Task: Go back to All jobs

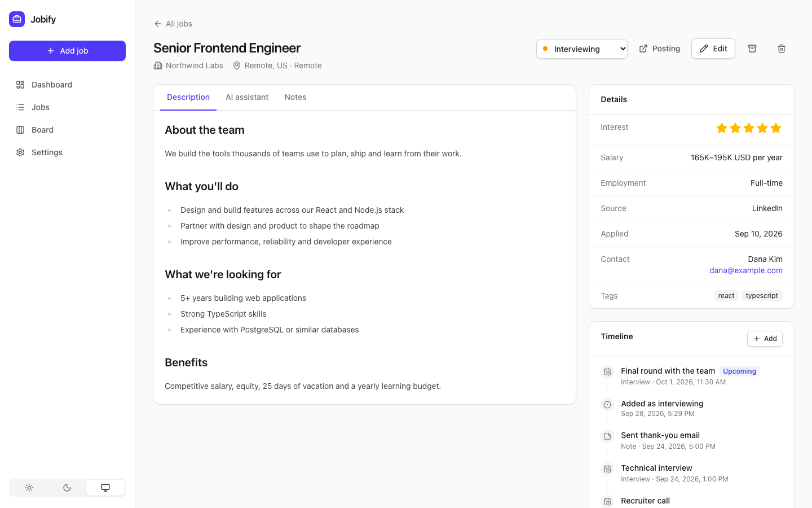Action: pos(173,24)
